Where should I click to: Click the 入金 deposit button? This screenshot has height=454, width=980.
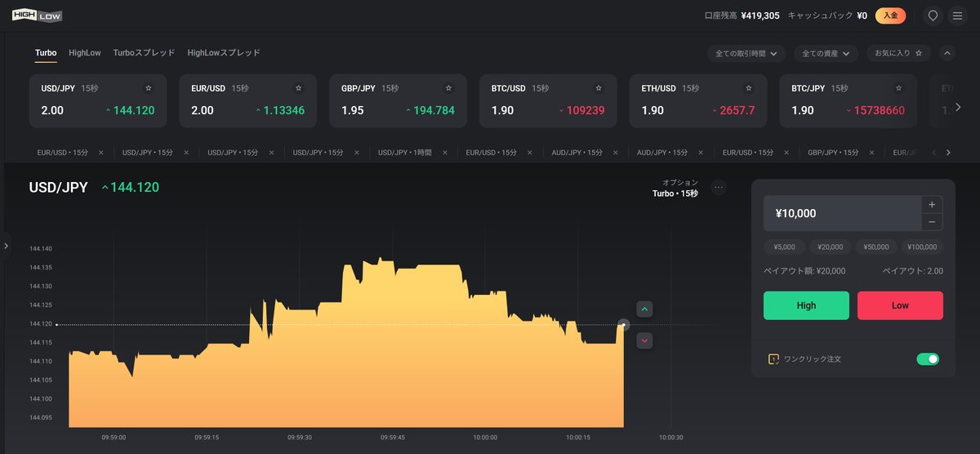pyautogui.click(x=890, y=16)
